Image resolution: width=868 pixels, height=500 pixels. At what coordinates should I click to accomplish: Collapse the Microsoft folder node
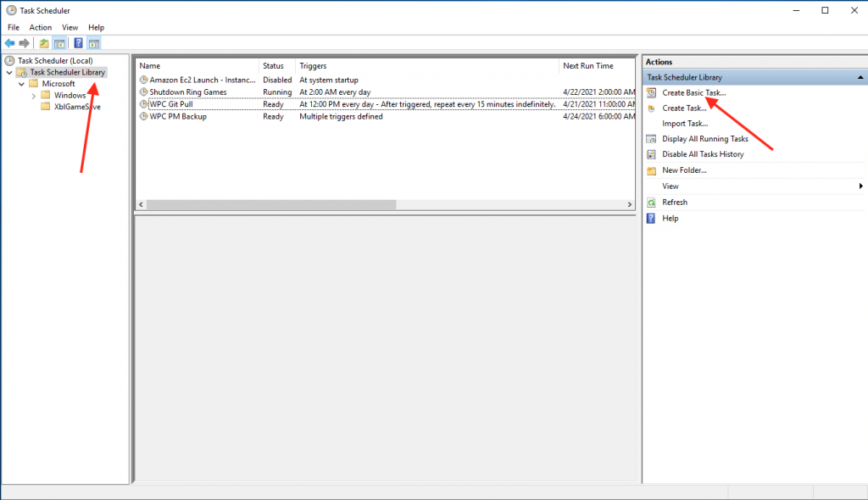[21, 84]
